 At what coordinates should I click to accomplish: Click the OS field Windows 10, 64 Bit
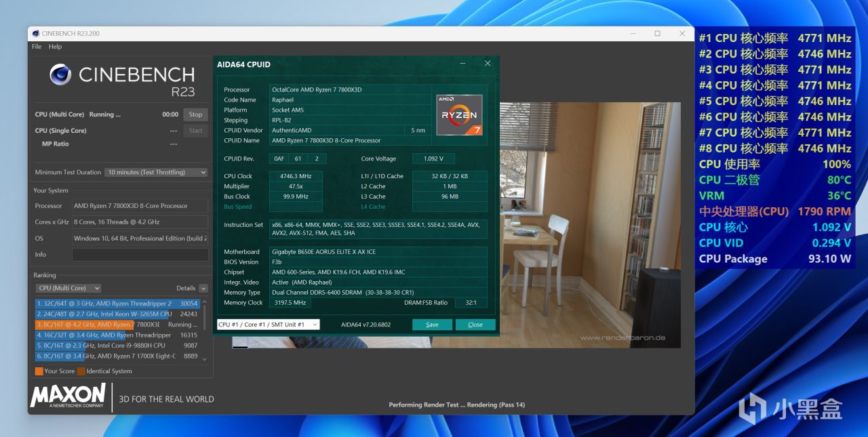(140, 238)
